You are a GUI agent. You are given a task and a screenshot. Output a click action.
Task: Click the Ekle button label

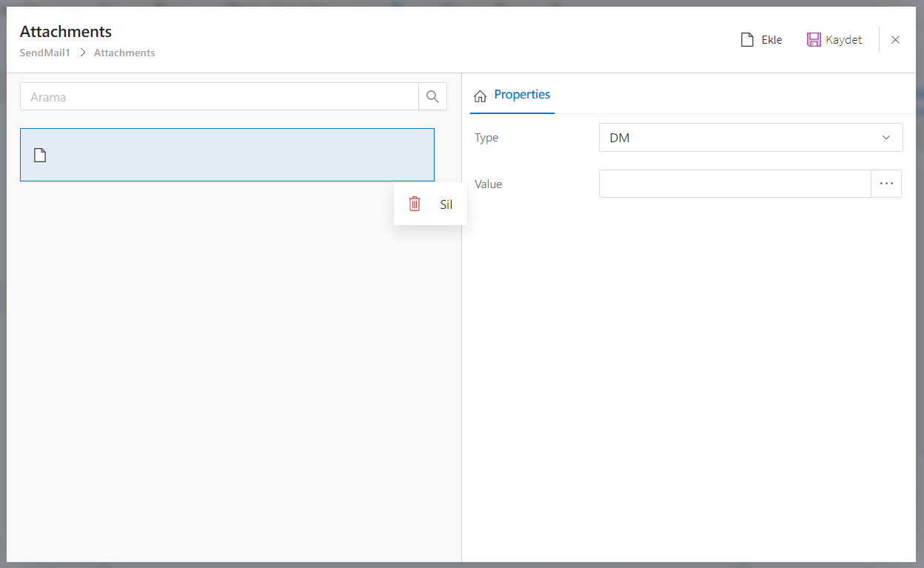(x=771, y=40)
